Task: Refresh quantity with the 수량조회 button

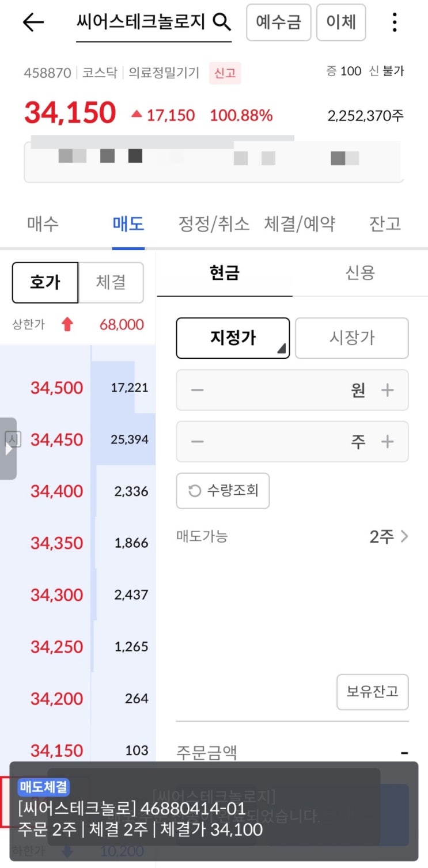Action: point(222,491)
